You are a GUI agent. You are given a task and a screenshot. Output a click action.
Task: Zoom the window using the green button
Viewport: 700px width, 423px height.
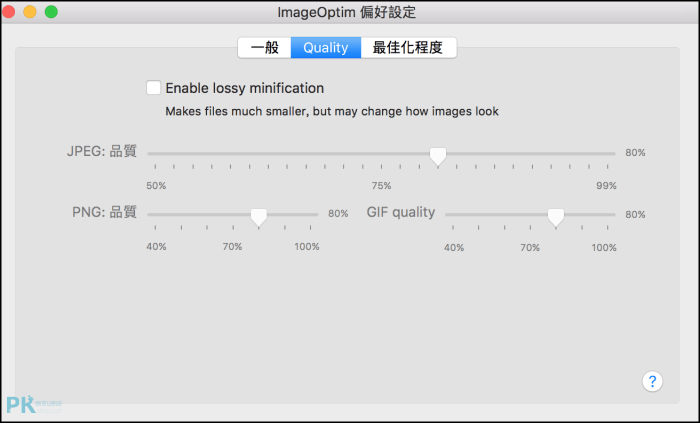(51, 12)
